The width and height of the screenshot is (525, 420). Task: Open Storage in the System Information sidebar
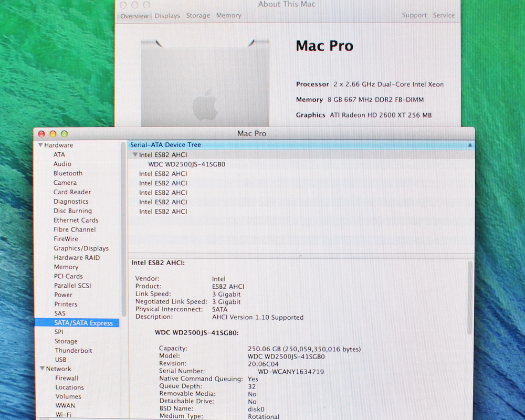click(x=66, y=341)
